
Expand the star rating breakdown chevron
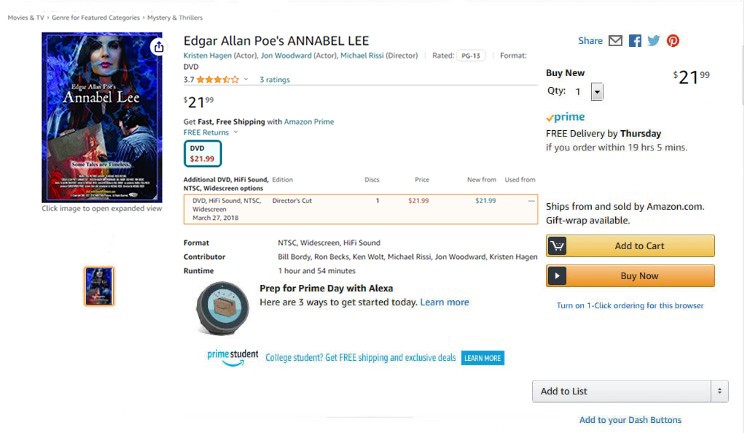246,79
